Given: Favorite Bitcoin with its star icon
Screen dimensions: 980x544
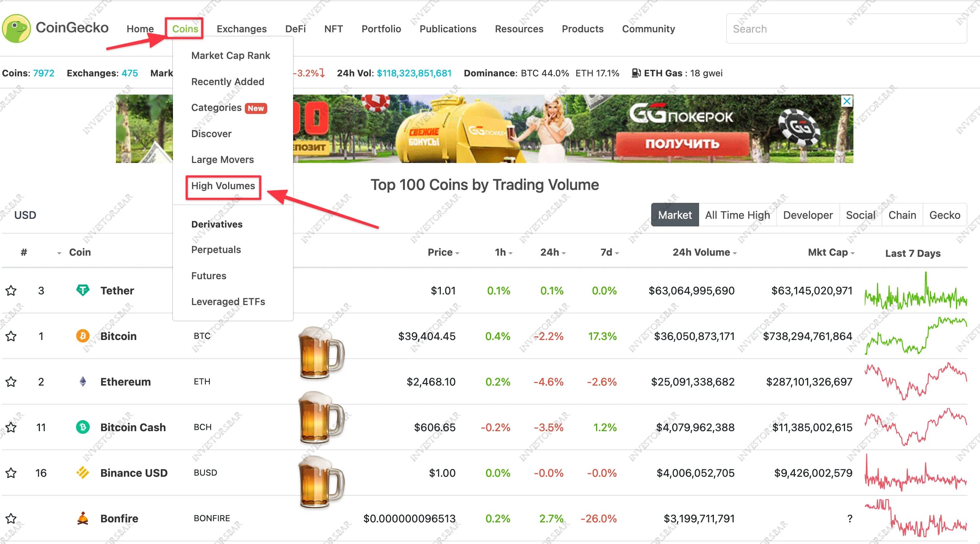Looking at the screenshot, I should 11,336.
